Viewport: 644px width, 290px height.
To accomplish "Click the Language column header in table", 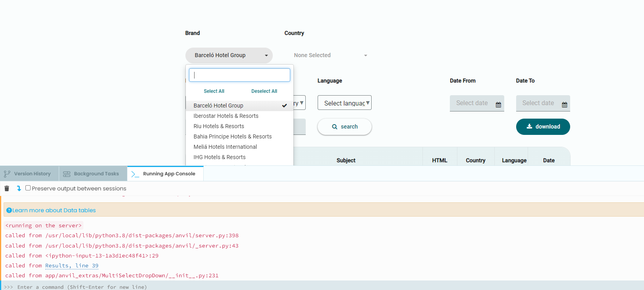I will 514,160.
